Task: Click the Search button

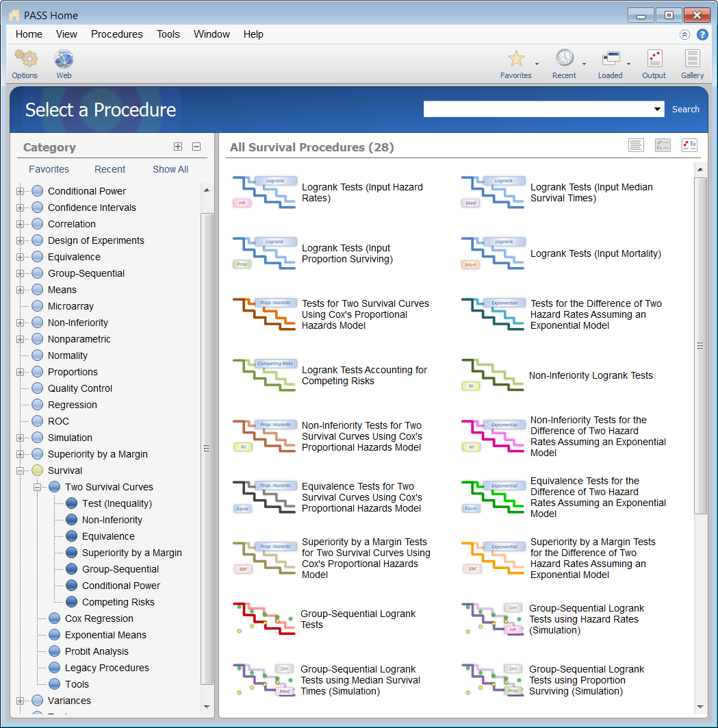Action: (x=686, y=109)
